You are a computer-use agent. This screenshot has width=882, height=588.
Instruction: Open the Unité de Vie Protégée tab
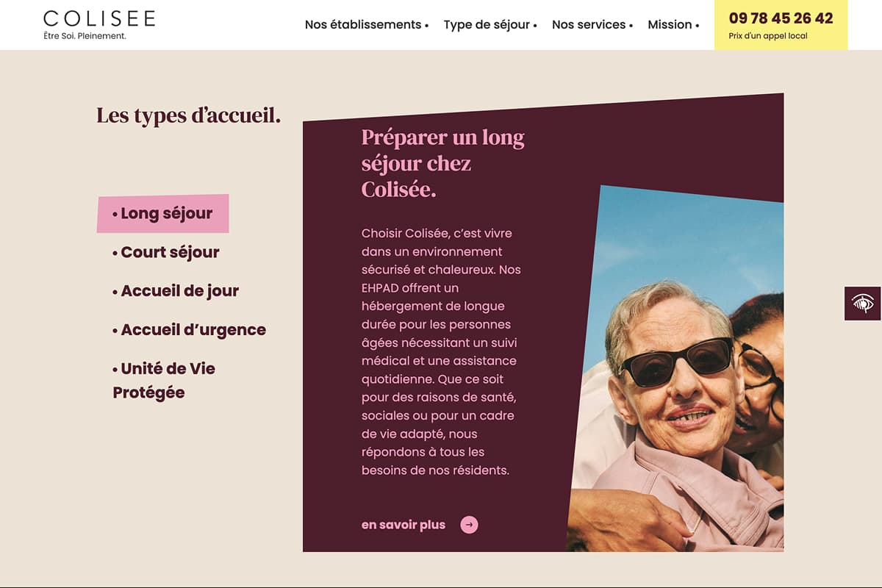pyautogui.click(x=163, y=380)
